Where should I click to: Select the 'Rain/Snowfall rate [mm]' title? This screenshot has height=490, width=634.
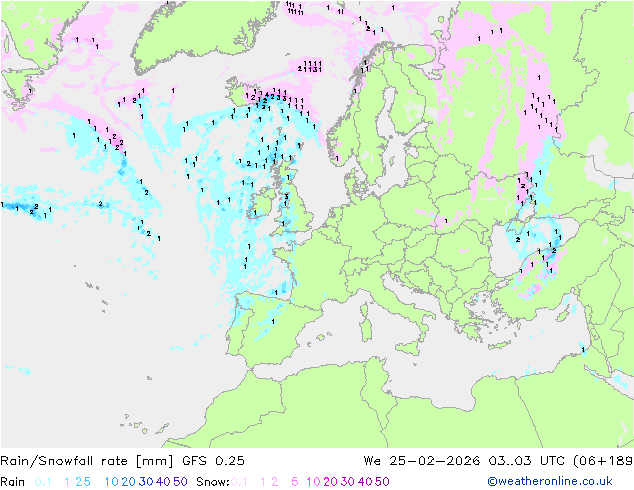pos(87,461)
